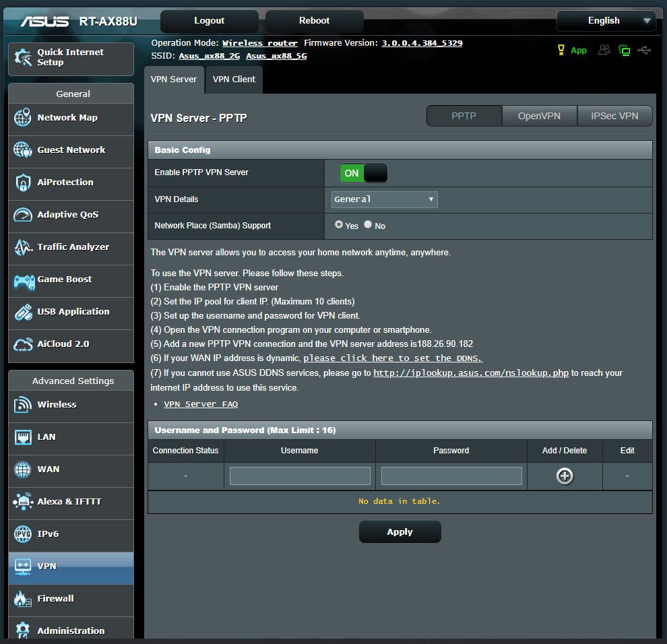
Task: Open the English language dropdown
Action: (x=606, y=21)
